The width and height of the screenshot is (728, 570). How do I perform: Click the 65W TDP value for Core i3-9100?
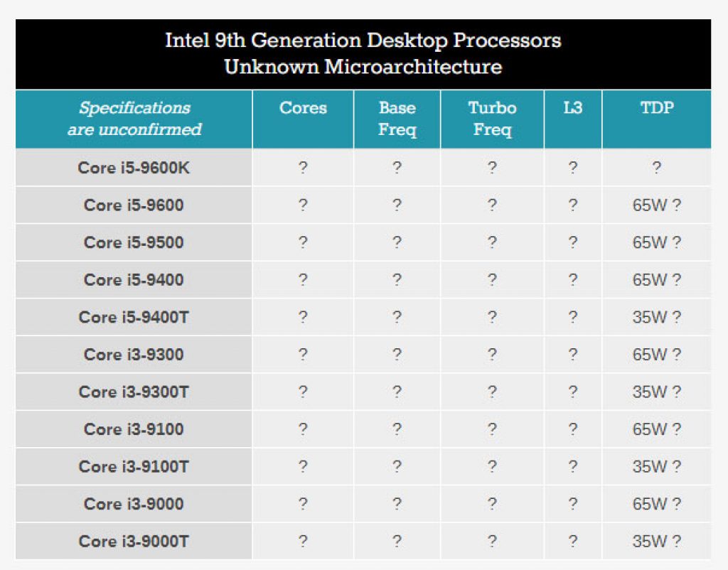pyautogui.click(x=657, y=429)
